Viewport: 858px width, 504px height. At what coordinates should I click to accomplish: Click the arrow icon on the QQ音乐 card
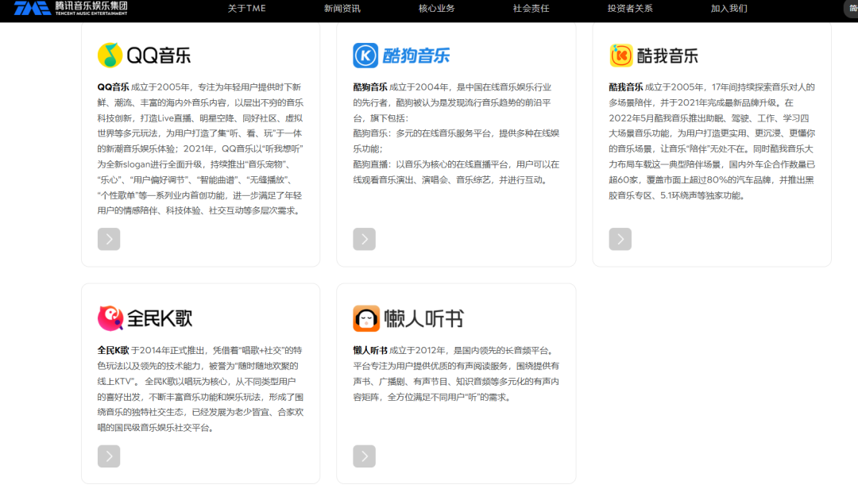[109, 238]
